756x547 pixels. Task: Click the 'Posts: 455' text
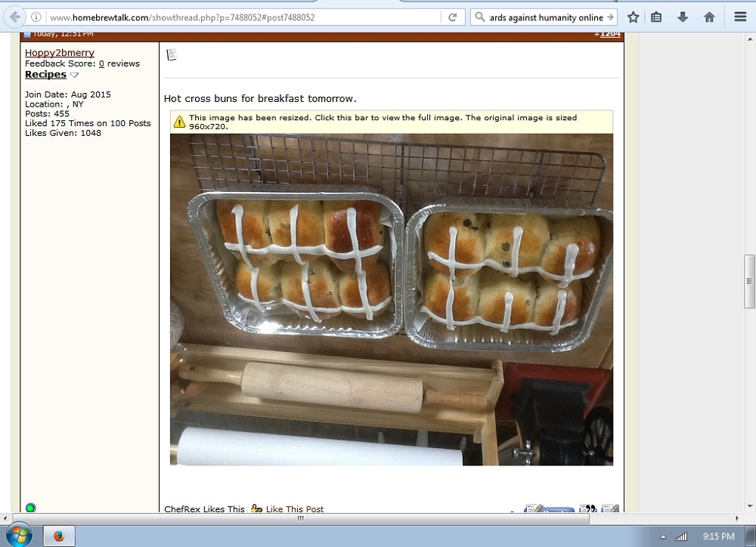[x=47, y=114]
